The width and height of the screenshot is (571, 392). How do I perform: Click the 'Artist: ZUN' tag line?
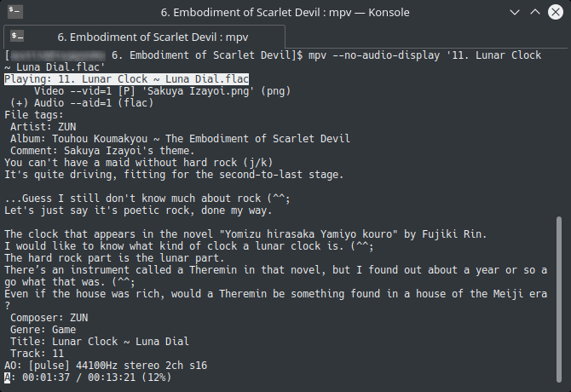point(43,127)
